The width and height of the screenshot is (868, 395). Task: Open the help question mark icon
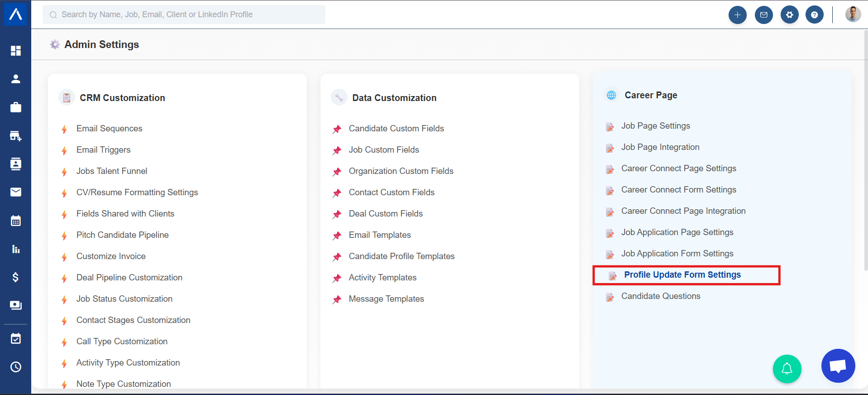814,15
